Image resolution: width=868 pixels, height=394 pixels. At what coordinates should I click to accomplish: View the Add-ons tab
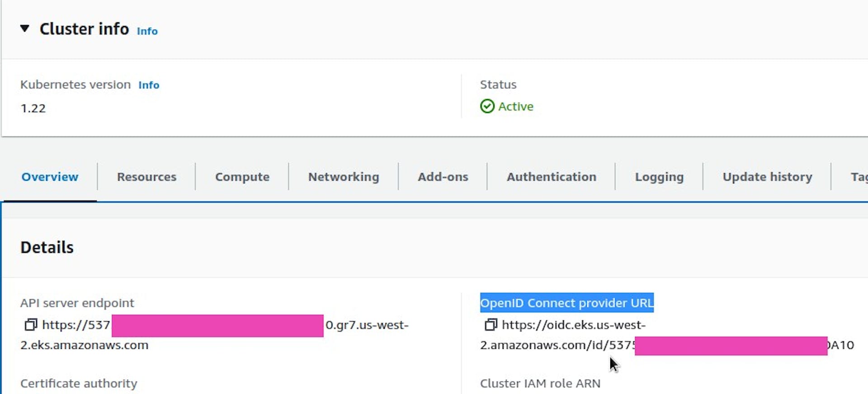click(443, 177)
